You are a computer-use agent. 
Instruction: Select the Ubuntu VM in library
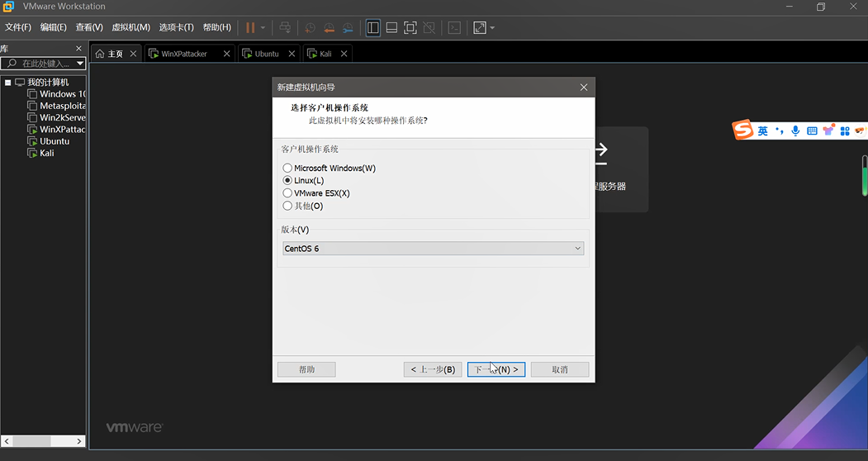55,140
